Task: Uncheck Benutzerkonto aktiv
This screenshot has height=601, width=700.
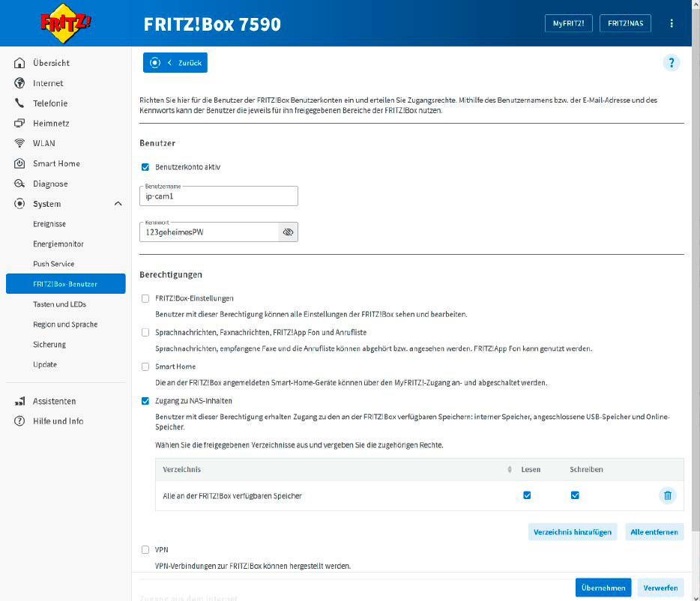Action: pyautogui.click(x=145, y=166)
